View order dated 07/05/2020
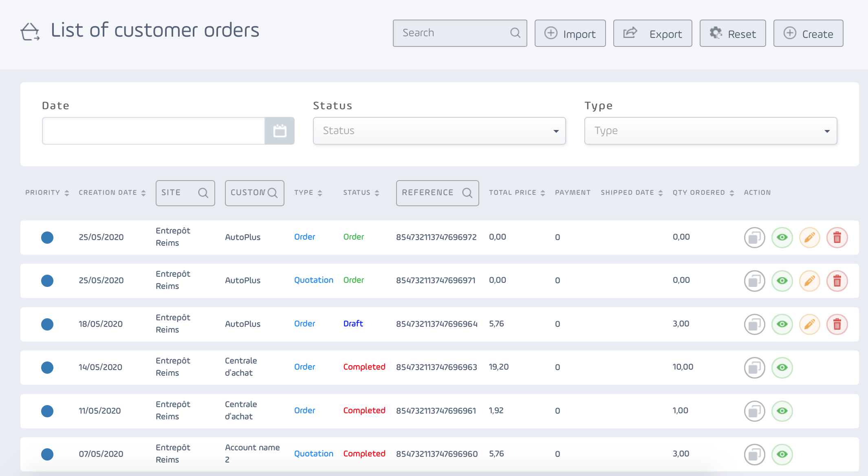Viewport: 868px width, 476px height. [782, 454]
